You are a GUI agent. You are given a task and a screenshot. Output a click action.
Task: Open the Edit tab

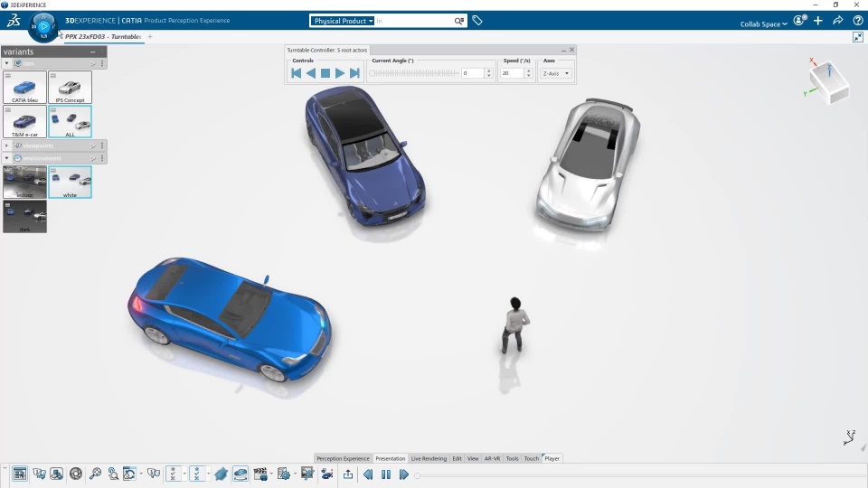pyautogui.click(x=457, y=458)
